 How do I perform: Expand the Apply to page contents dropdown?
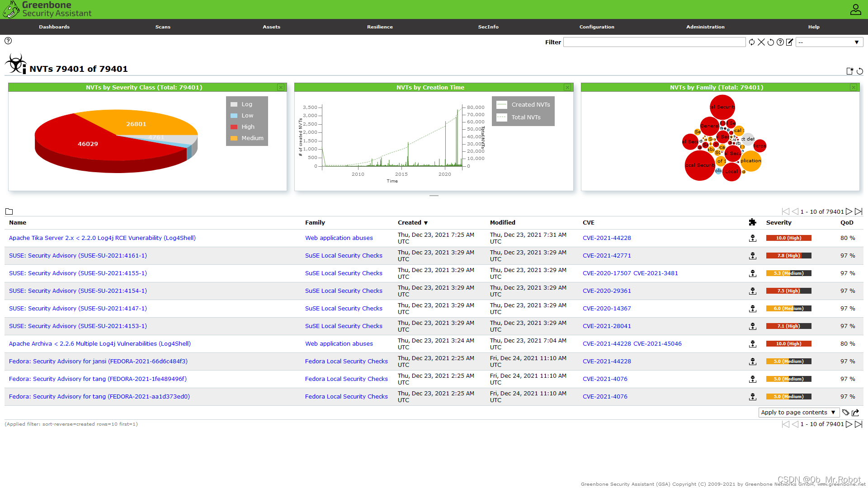(x=798, y=413)
